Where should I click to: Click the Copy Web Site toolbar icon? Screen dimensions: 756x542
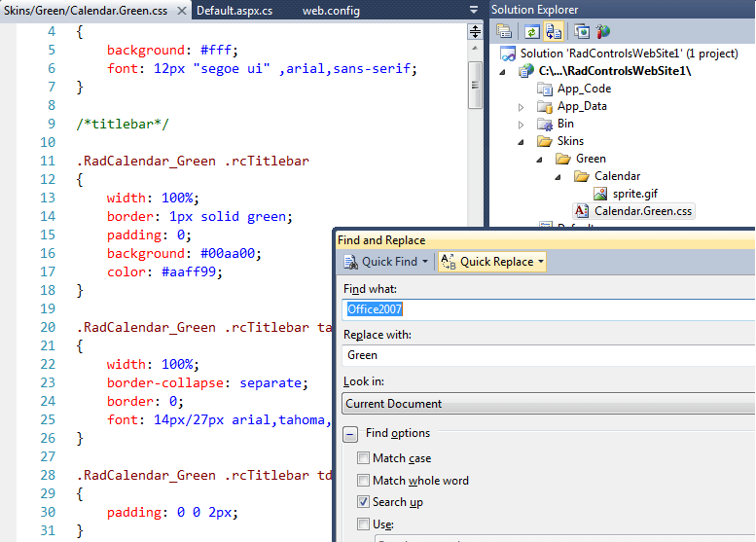coord(581,31)
